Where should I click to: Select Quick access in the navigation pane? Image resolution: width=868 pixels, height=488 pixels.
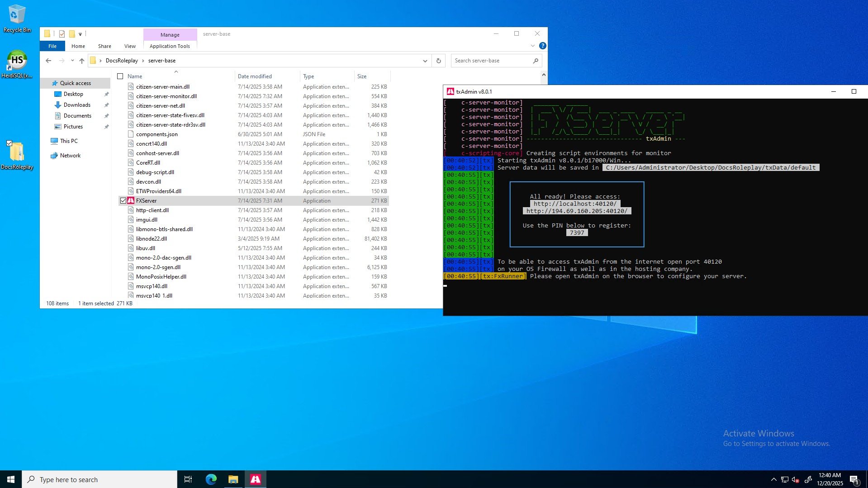pos(75,83)
